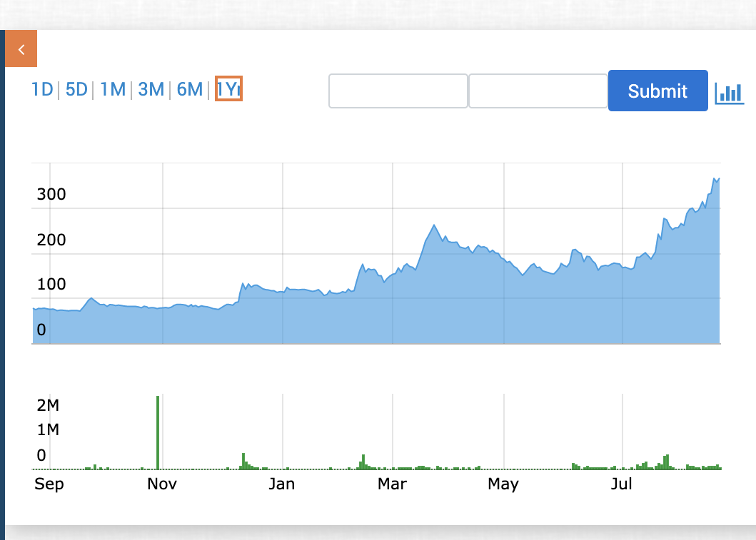Choose the 1M chart period

tap(112, 90)
